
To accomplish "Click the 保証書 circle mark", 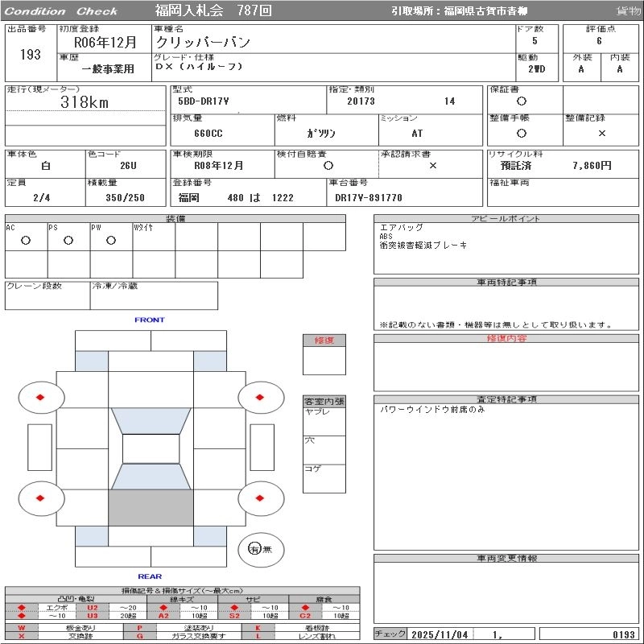I will point(522,101).
